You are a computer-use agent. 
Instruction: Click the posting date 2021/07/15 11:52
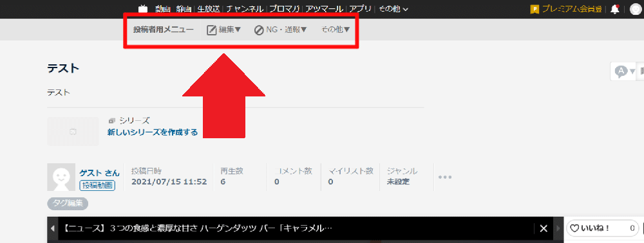pos(169,182)
